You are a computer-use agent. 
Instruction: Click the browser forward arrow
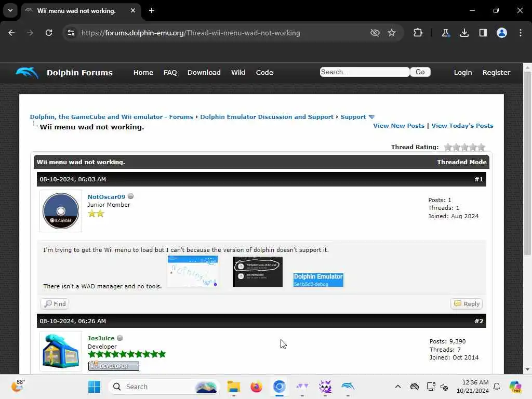(30, 33)
